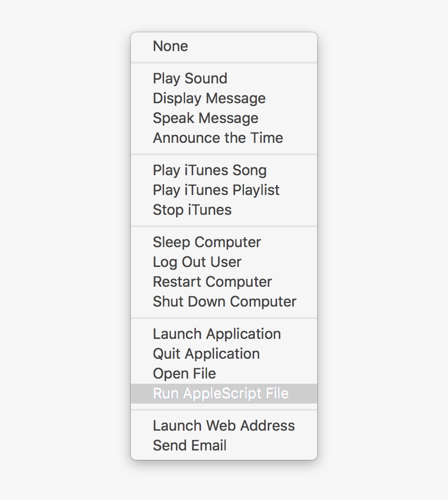Viewport: 448px width, 500px height.
Task: Click the topmost option in the menu
Action: [x=170, y=46]
